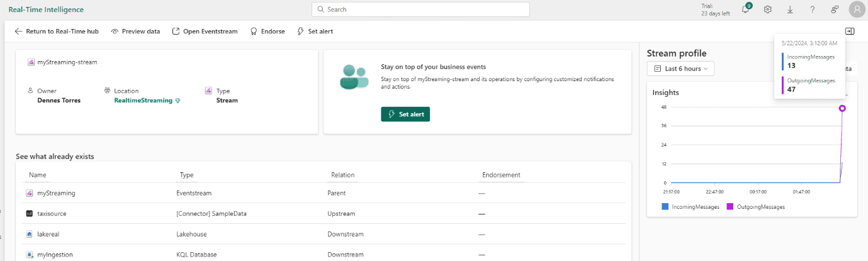
Task: Click the Parent relation cell
Action: point(336,193)
